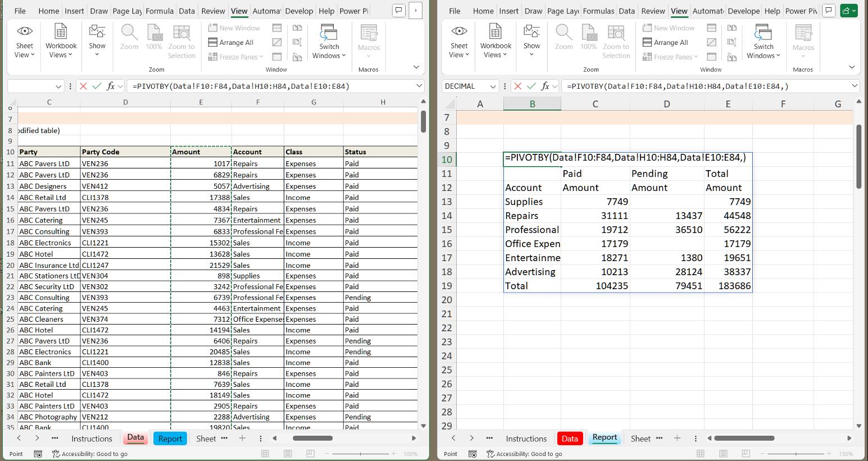The width and height of the screenshot is (868, 461).
Task: Click Arrange All in left window
Action: [231, 43]
